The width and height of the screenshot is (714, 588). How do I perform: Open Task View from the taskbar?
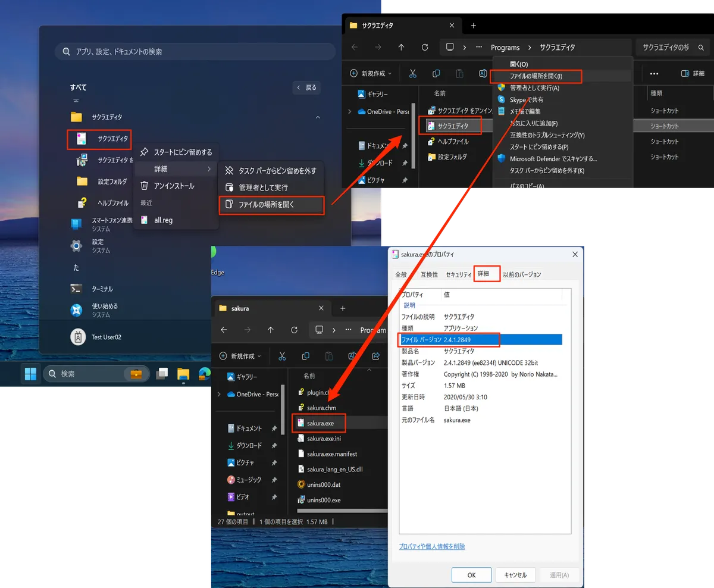point(161,374)
